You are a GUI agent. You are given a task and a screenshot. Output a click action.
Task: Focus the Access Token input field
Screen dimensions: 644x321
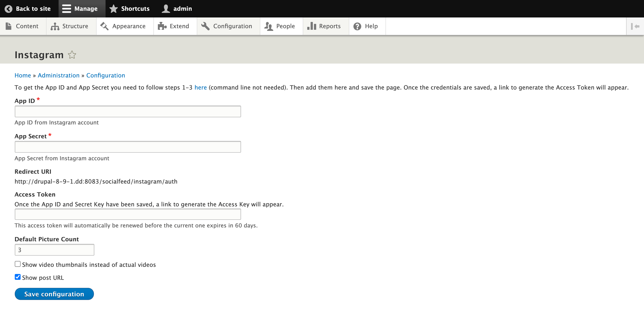point(128,214)
